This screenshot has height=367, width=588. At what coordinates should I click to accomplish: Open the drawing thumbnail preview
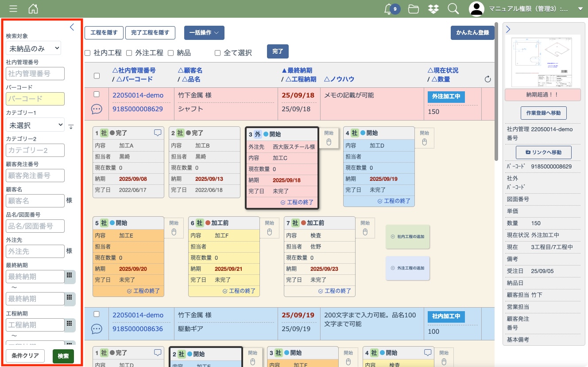coord(542,61)
